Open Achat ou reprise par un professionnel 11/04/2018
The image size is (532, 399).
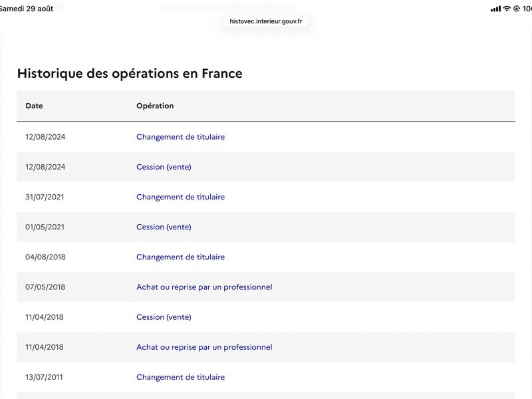pyautogui.click(x=204, y=347)
